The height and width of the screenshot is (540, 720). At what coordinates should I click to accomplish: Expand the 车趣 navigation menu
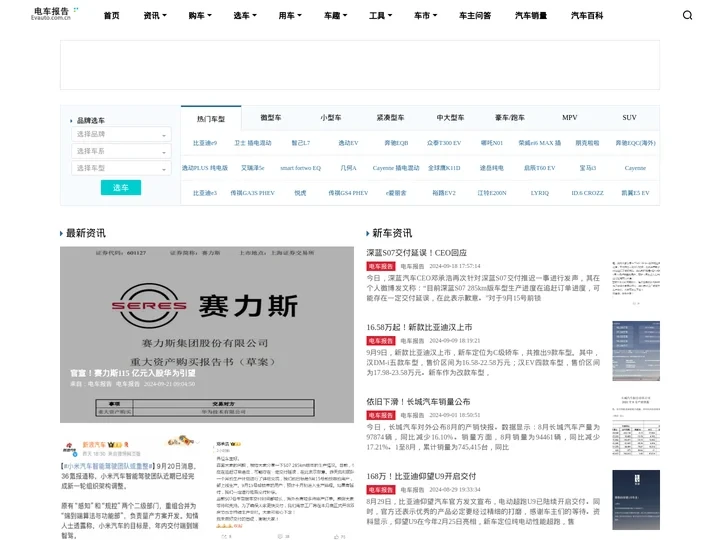[x=335, y=16]
